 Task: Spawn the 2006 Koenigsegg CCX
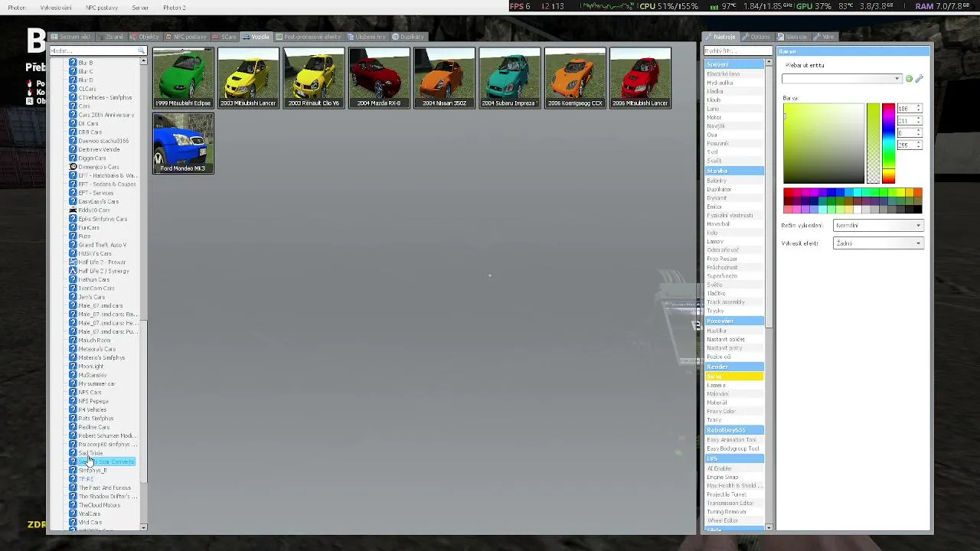tap(575, 77)
